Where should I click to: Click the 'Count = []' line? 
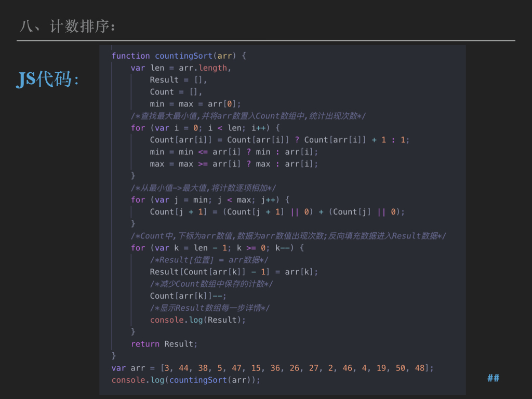tap(176, 91)
